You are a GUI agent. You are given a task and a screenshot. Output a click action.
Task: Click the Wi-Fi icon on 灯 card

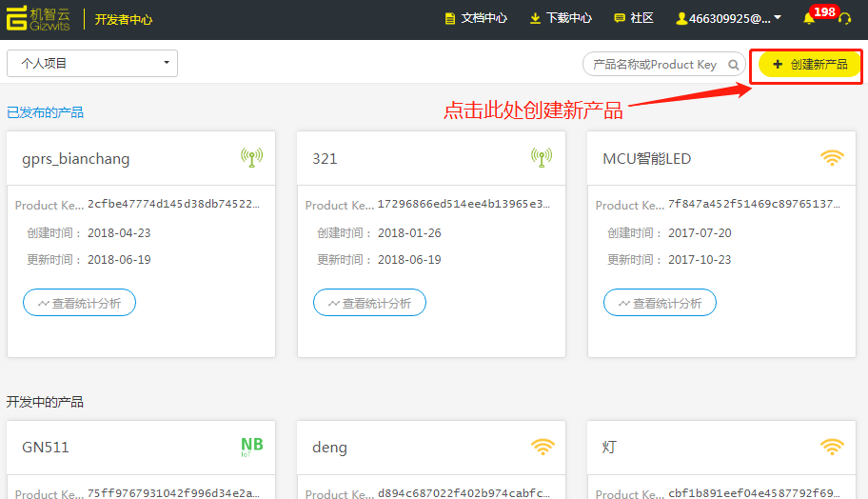click(832, 447)
